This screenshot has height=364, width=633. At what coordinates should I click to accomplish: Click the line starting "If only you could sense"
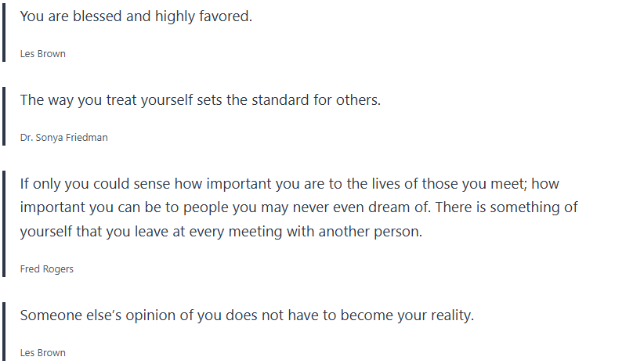(x=288, y=185)
